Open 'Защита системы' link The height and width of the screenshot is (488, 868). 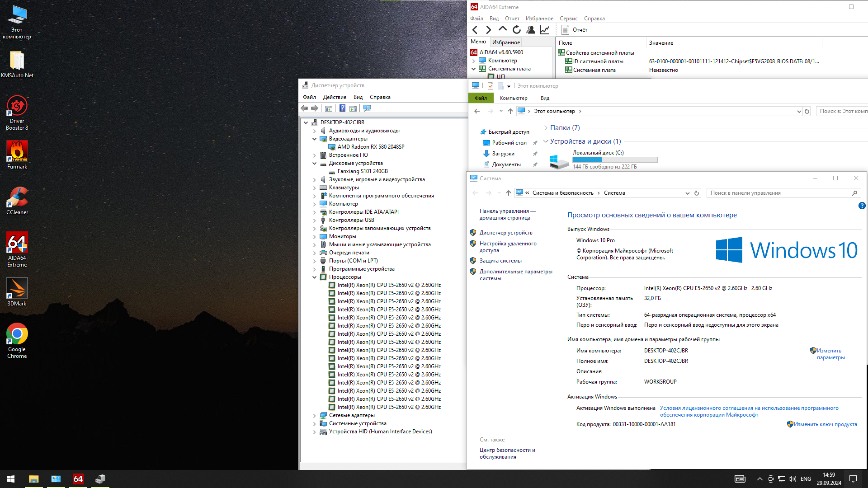pyautogui.click(x=500, y=261)
